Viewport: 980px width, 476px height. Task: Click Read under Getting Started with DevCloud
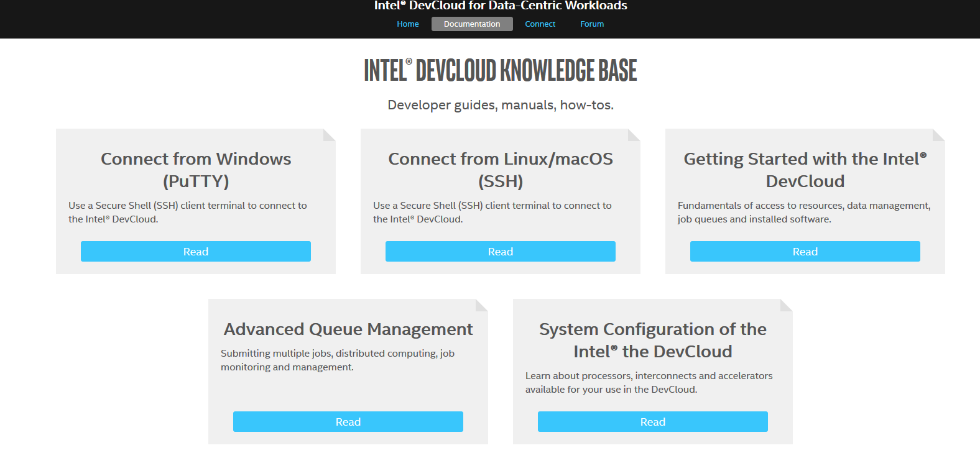tap(805, 252)
